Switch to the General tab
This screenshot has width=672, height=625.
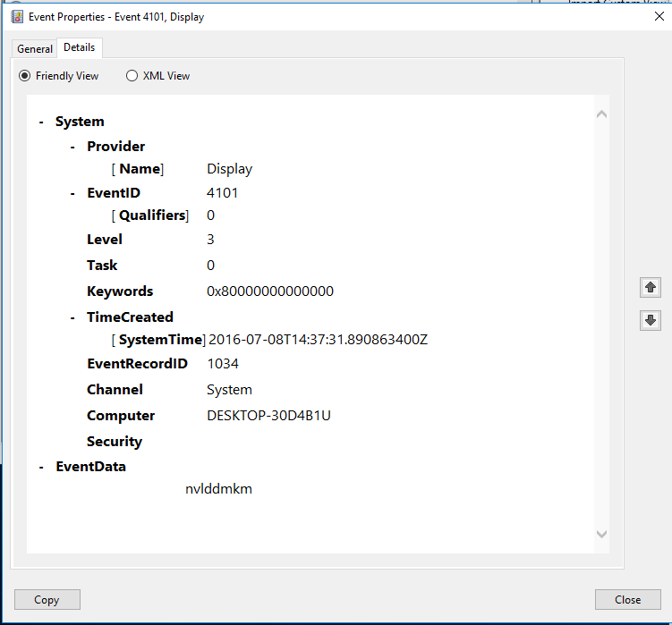tap(35, 49)
